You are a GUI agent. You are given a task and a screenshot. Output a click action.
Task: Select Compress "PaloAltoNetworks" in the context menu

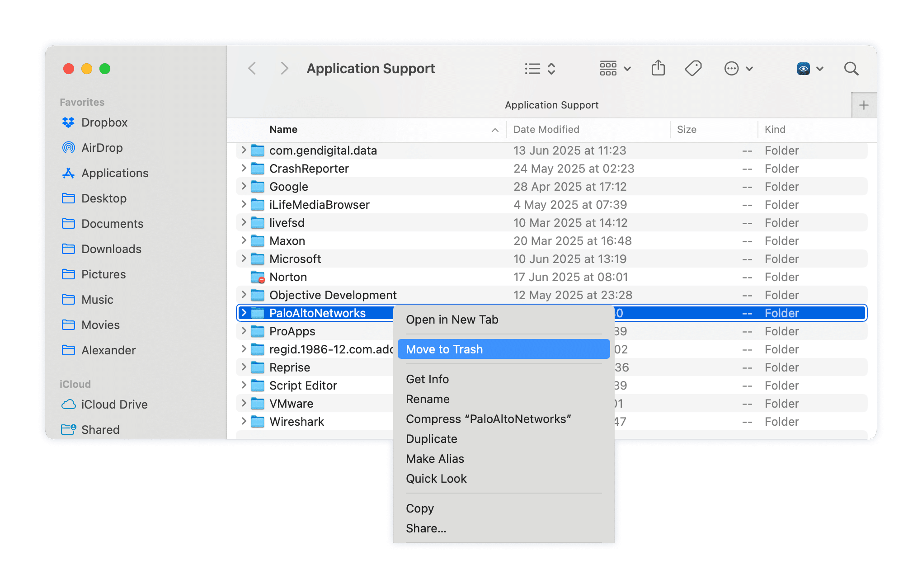coord(489,419)
